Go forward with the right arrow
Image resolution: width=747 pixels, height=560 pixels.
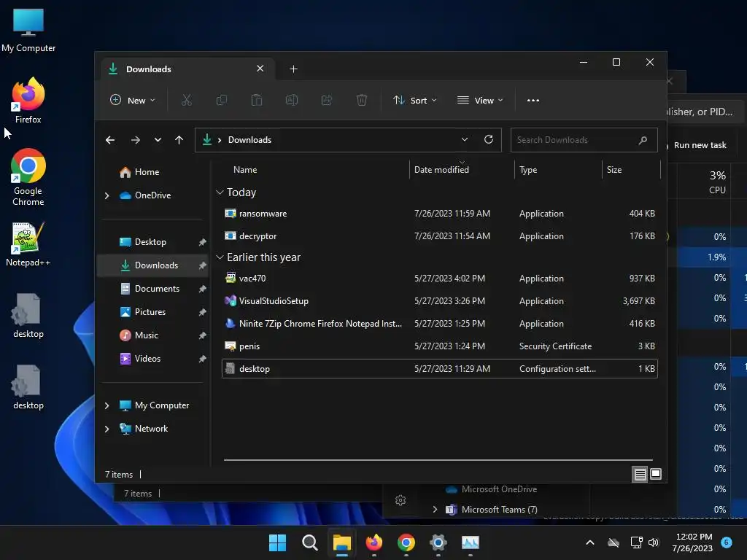(135, 140)
